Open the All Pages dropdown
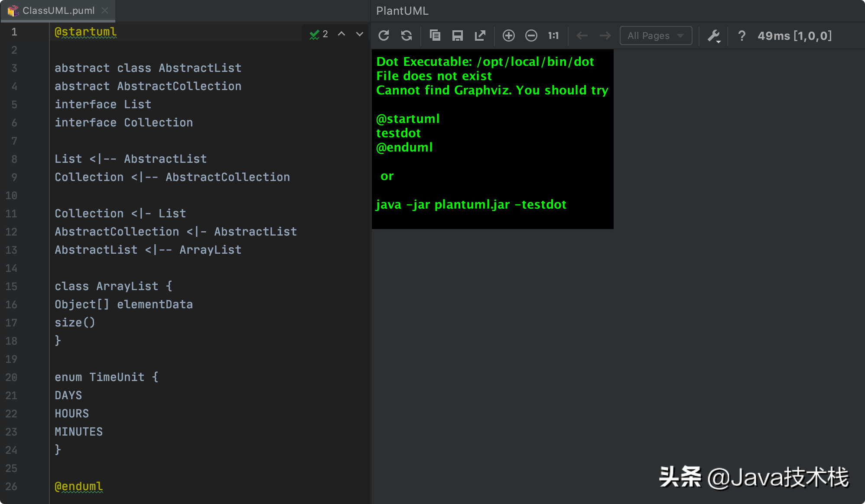Viewport: 865px width, 504px height. (x=656, y=36)
